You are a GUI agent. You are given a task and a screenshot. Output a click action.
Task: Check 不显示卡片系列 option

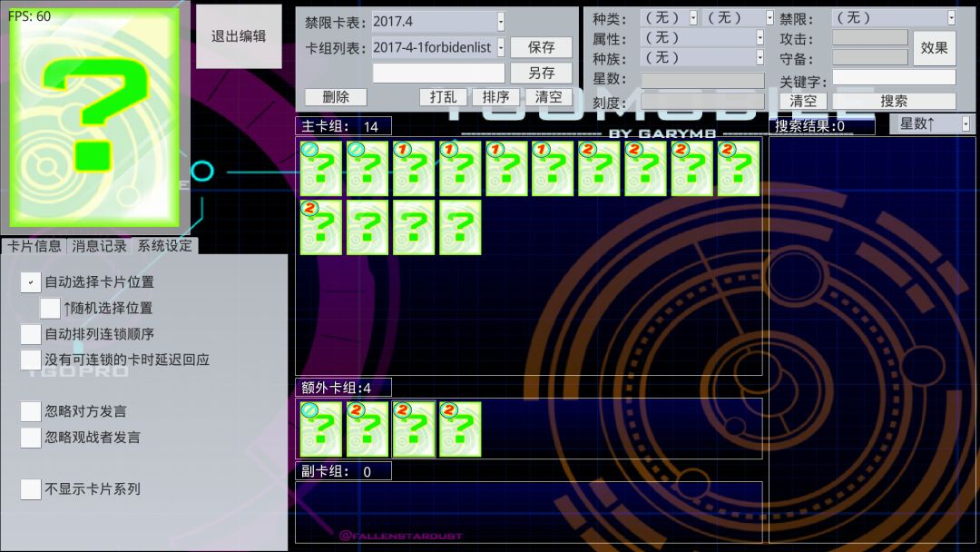[x=31, y=488]
